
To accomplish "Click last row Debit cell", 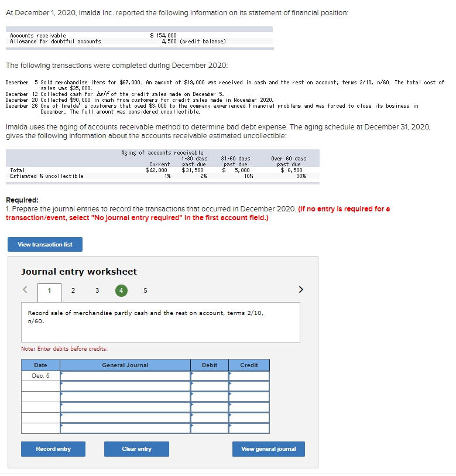I will [x=210, y=429].
